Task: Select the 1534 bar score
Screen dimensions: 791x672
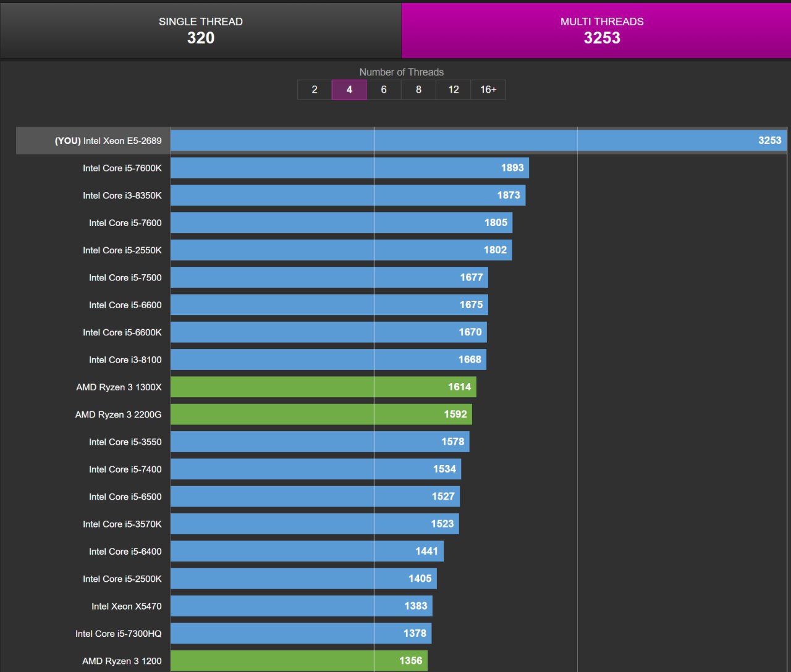Action: coord(444,469)
